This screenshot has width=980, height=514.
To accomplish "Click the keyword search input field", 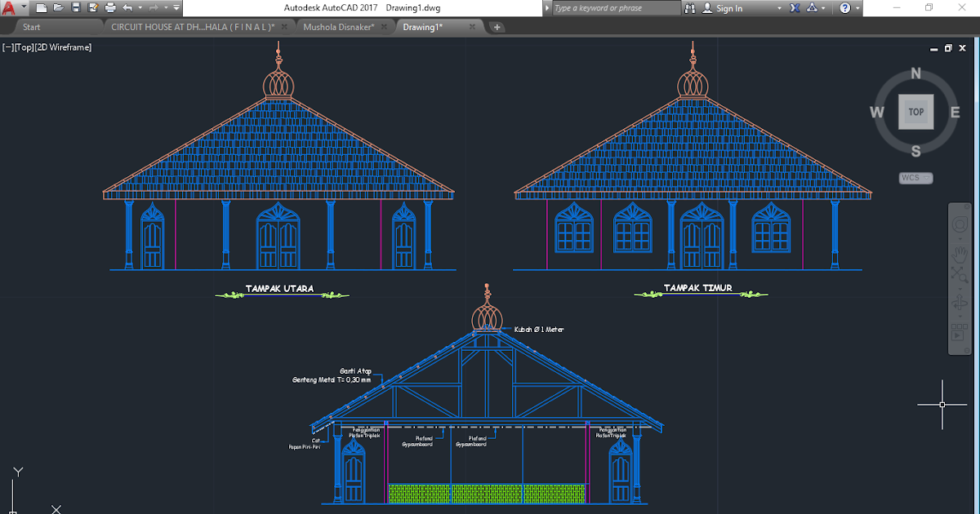I will pyautogui.click(x=615, y=8).
